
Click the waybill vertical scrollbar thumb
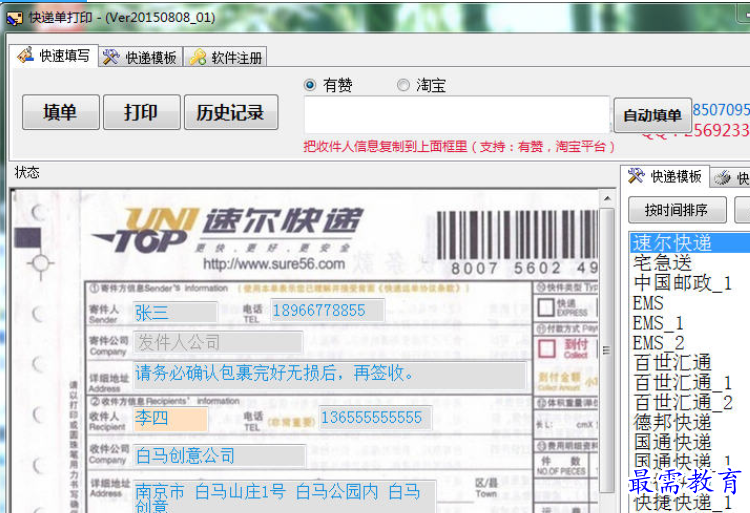point(607,350)
